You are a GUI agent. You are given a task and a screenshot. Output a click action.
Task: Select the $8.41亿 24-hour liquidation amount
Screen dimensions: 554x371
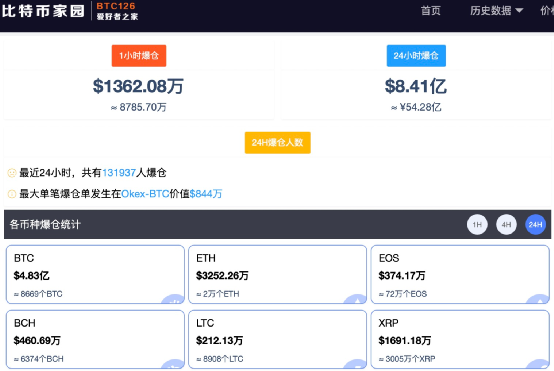coord(416,86)
